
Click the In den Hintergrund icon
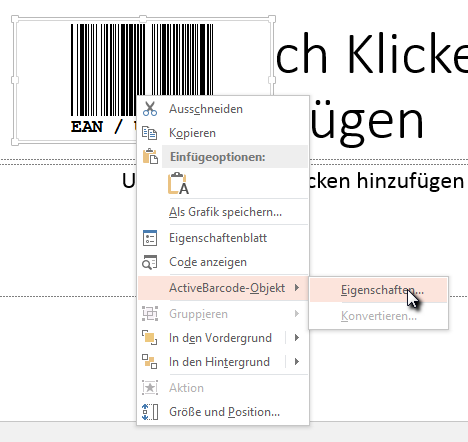[150, 362]
